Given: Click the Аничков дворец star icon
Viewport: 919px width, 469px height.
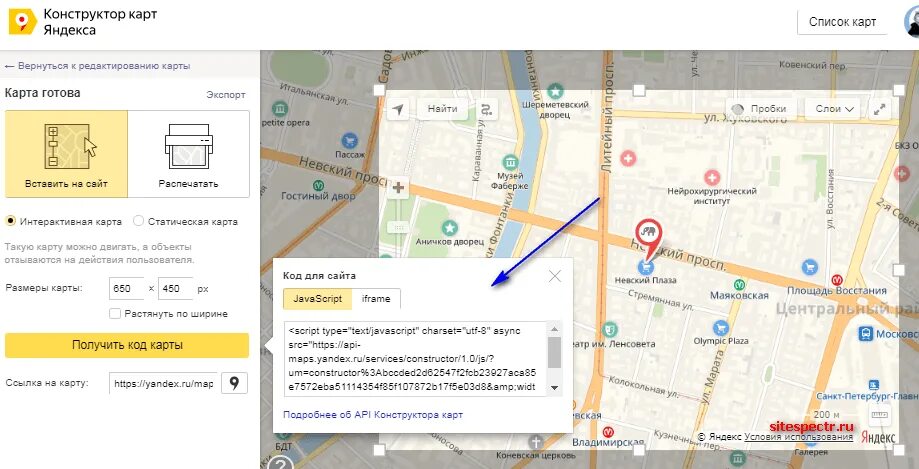Looking at the screenshot, I should (450, 227).
